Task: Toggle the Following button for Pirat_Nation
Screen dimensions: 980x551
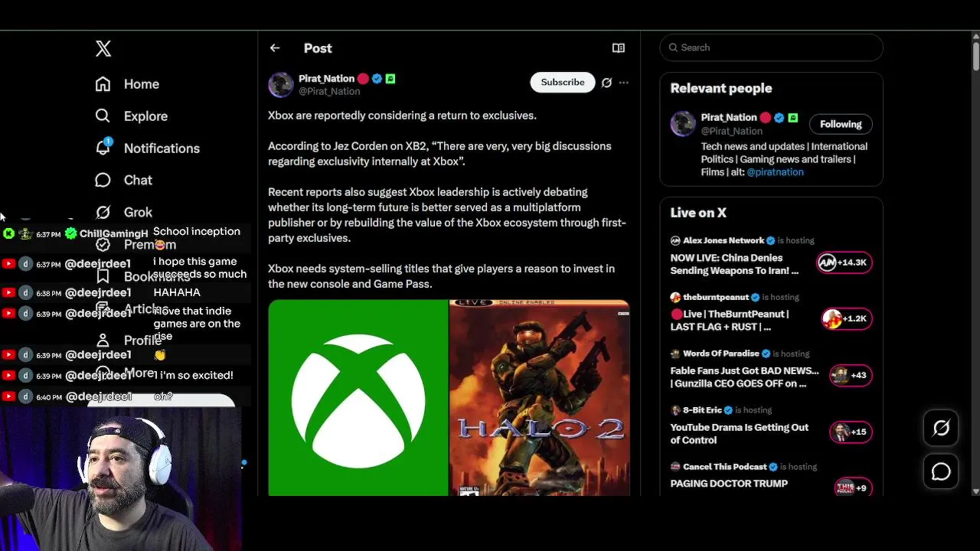Action: pos(841,124)
